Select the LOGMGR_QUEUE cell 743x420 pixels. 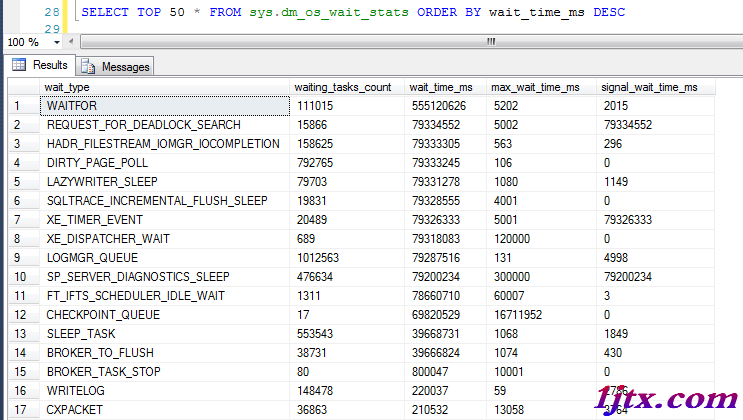point(164,257)
